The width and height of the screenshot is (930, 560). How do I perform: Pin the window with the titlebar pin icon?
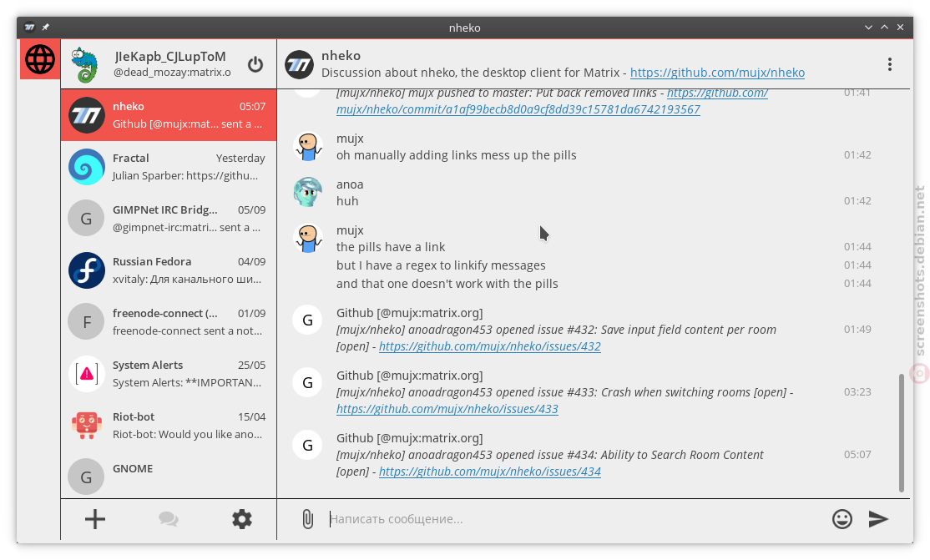coord(46,28)
